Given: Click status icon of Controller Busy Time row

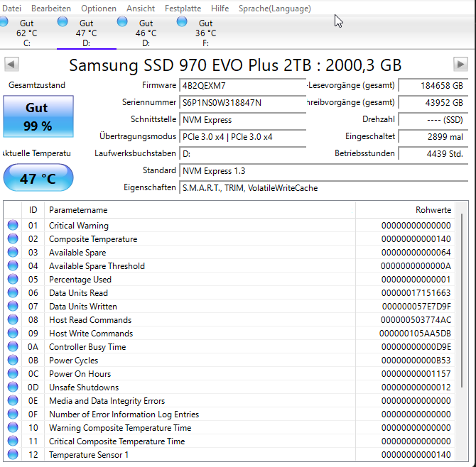Looking at the screenshot, I should click(13, 347).
